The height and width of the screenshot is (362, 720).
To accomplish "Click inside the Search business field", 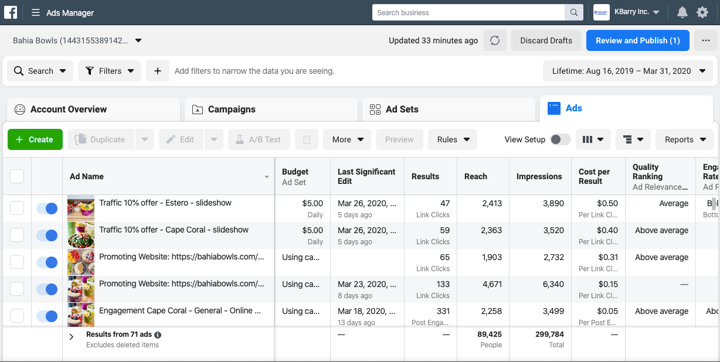I will 468,12.
